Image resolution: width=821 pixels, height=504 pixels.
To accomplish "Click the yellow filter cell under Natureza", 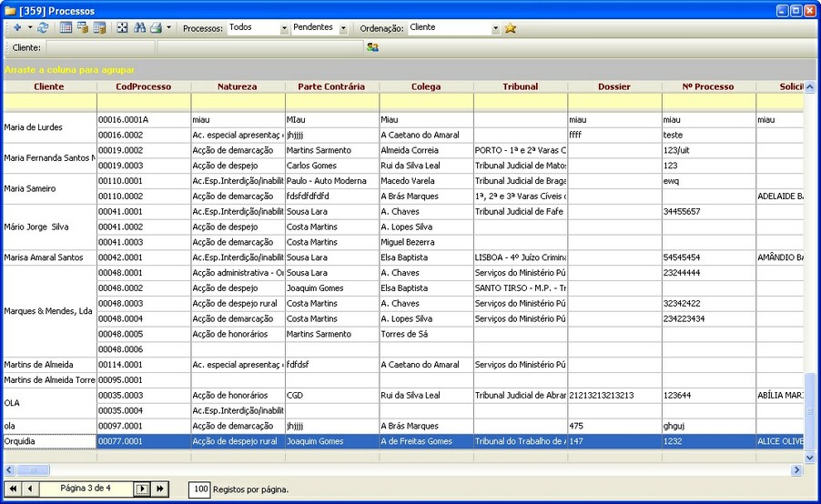I will [238, 102].
